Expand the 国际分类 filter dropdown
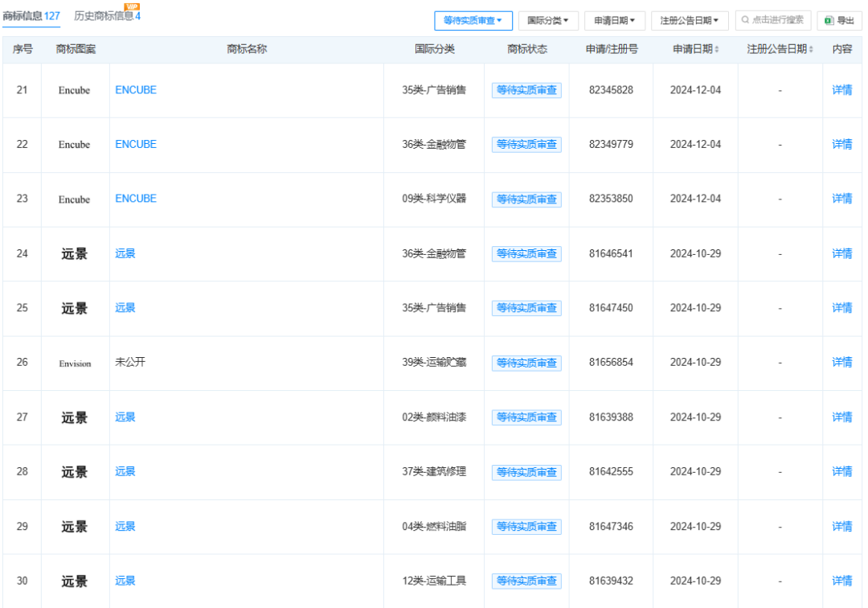The image size is (868, 608). point(548,20)
